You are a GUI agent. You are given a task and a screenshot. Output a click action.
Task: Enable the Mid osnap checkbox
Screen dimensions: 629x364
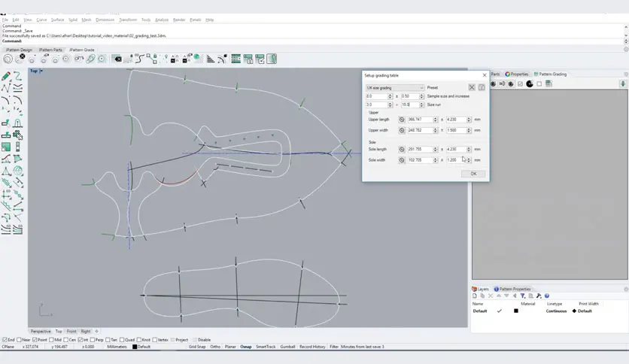pos(51,339)
